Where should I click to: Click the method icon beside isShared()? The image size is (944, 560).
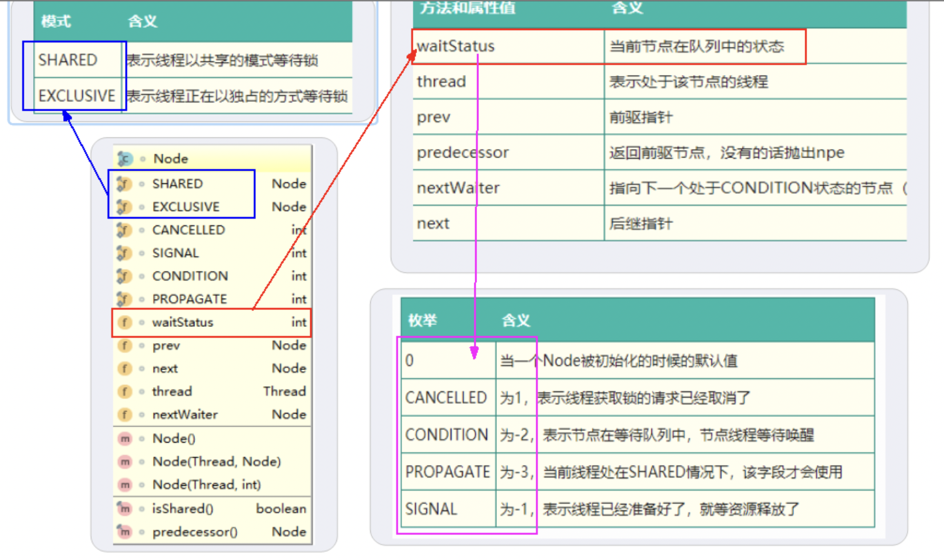[x=124, y=509]
